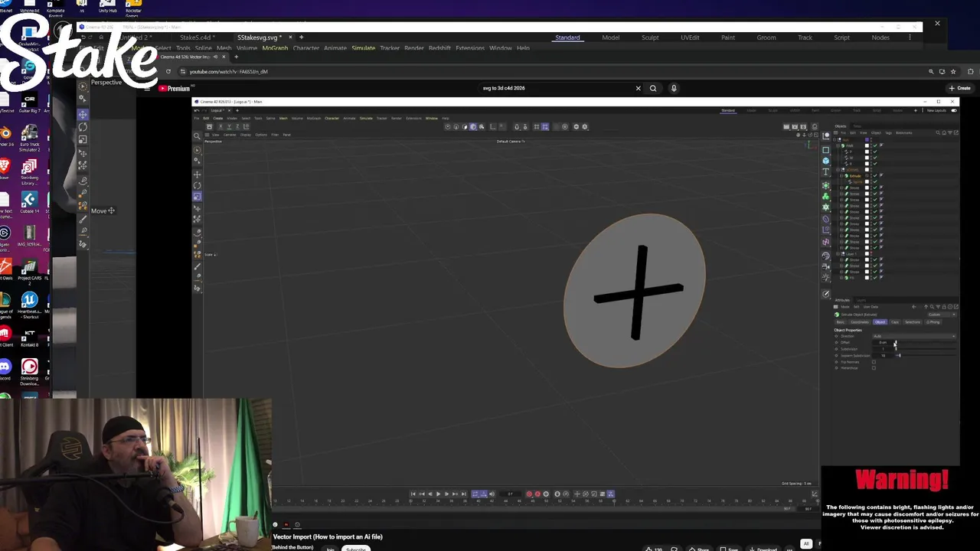Open Unity Hub desktop shortcut
Image resolution: width=980 pixels, height=551 pixels.
(x=108, y=8)
